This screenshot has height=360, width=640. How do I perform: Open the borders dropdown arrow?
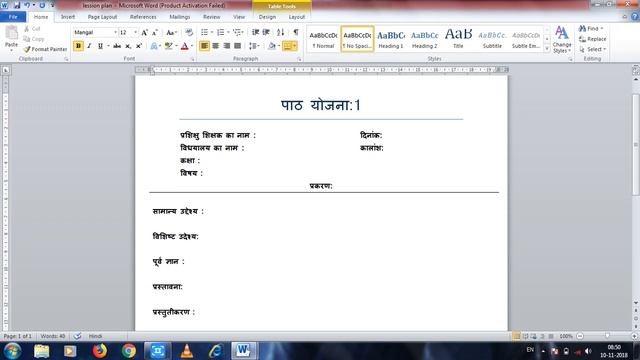(295, 46)
